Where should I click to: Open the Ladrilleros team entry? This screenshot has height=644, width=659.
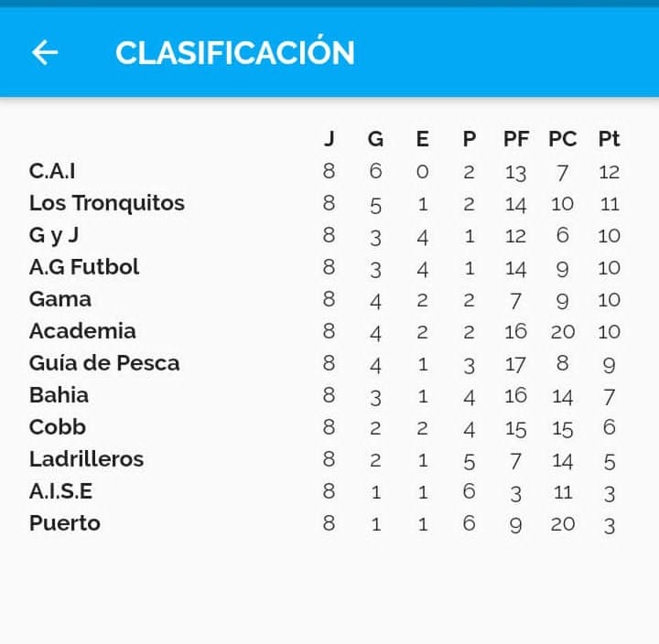[86, 459]
